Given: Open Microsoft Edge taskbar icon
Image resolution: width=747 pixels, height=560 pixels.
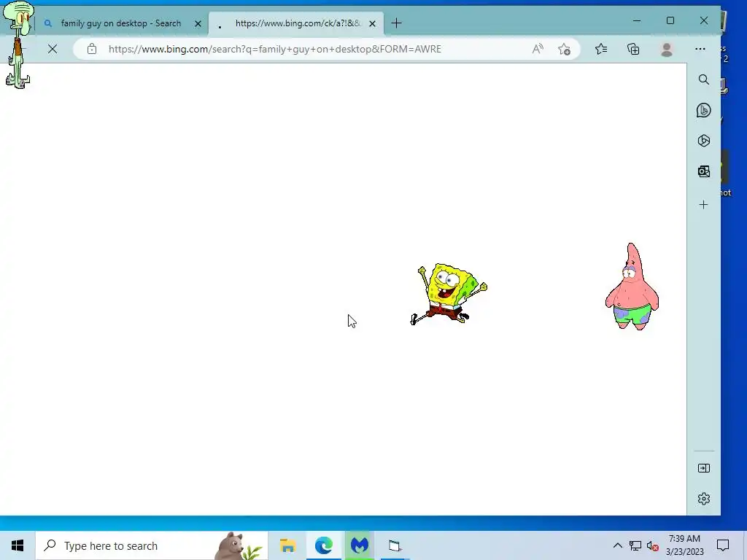Looking at the screenshot, I should (x=323, y=545).
